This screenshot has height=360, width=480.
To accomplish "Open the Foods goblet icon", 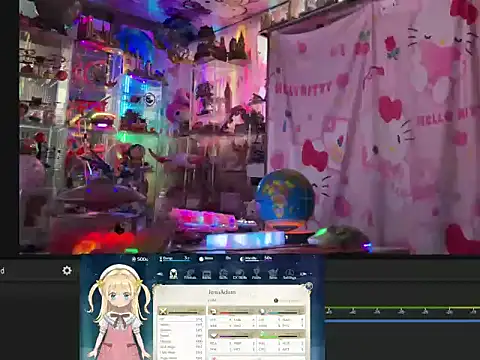I will coord(256,274).
